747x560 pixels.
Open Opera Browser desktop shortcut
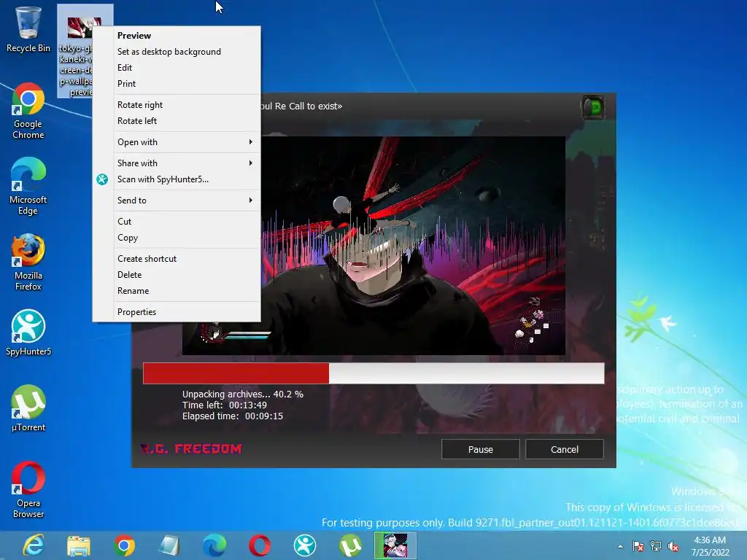28,489
